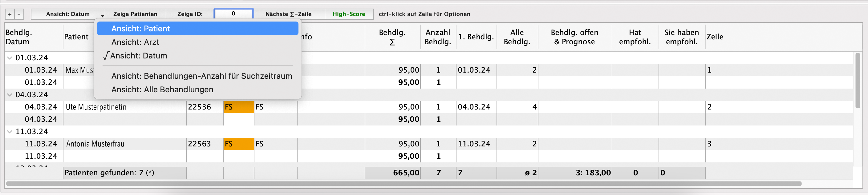Click the minus button in toolbar
The width and height of the screenshot is (868, 195).
(19, 14)
